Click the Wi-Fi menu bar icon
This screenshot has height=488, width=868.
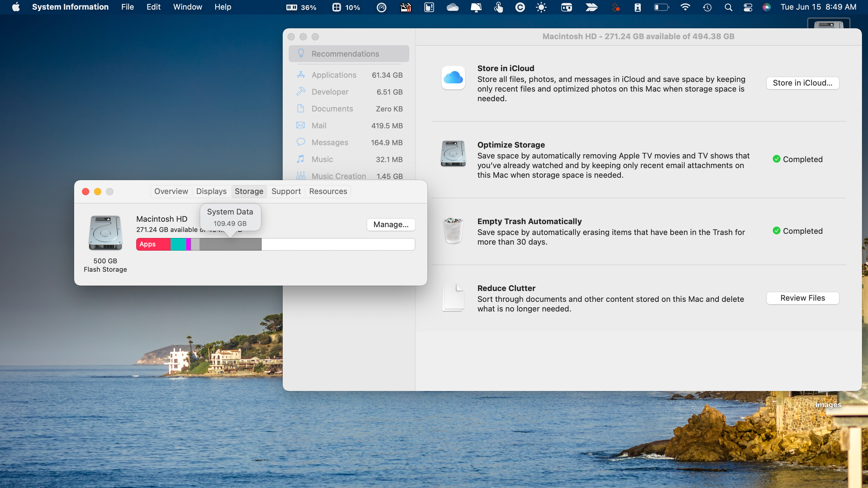(x=685, y=7)
